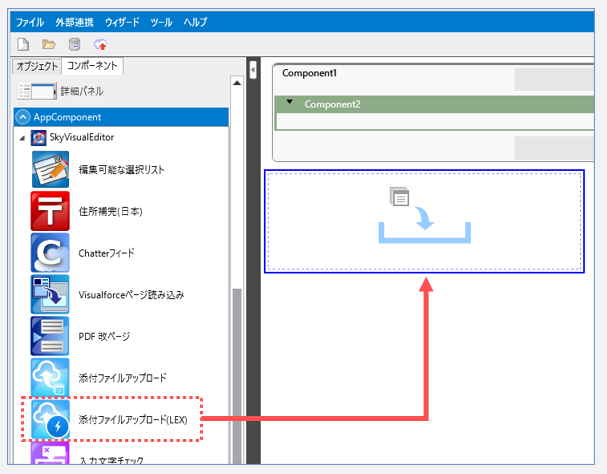Click the cloud upload deploy toolbar icon
The width and height of the screenshot is (607, 474).
(x=101, y=45)
